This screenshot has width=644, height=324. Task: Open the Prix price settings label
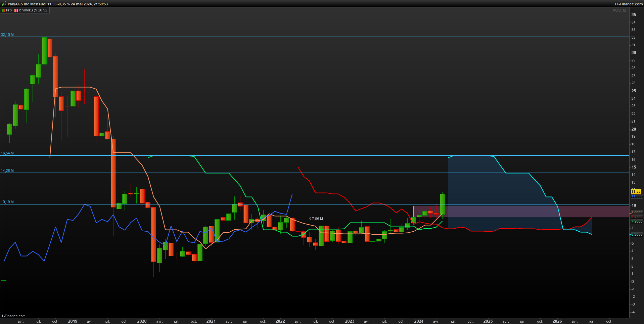pos(9,10)
